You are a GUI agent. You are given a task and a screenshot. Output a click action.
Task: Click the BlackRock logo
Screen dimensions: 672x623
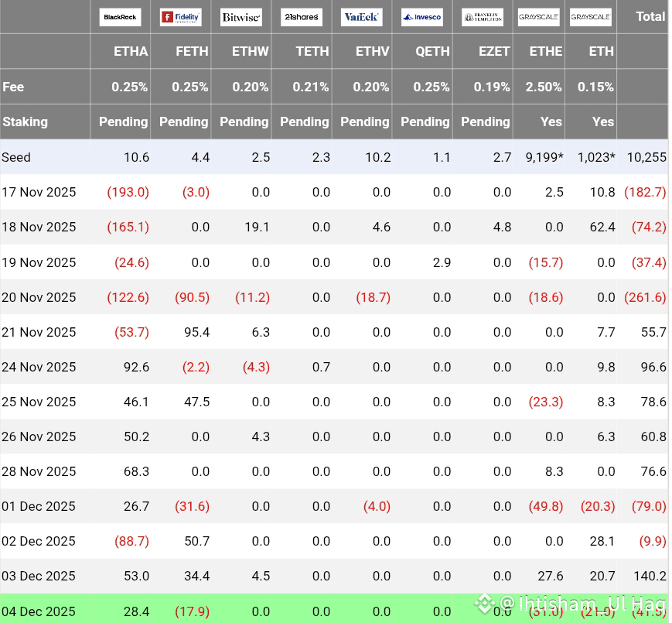click(120, 18)
